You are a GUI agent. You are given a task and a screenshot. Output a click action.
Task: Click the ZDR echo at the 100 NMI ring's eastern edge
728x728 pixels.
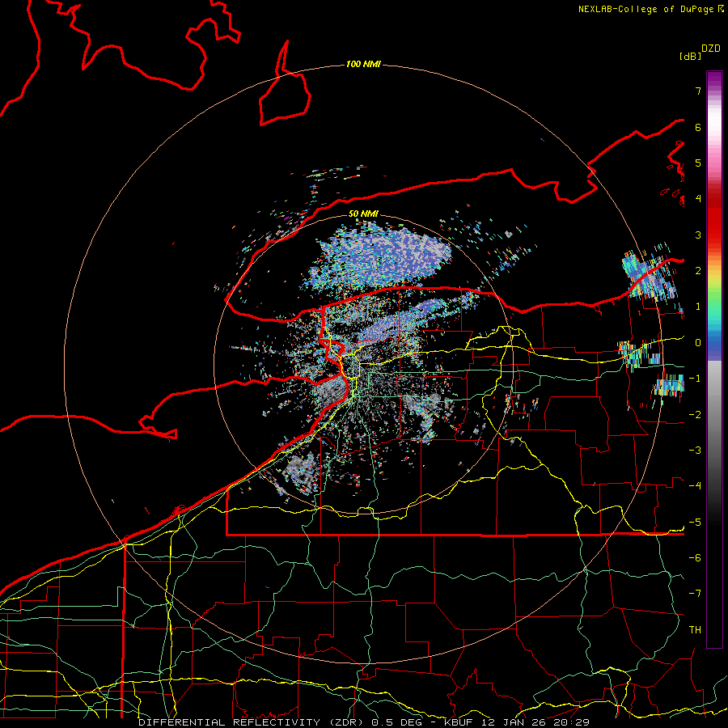650,275
